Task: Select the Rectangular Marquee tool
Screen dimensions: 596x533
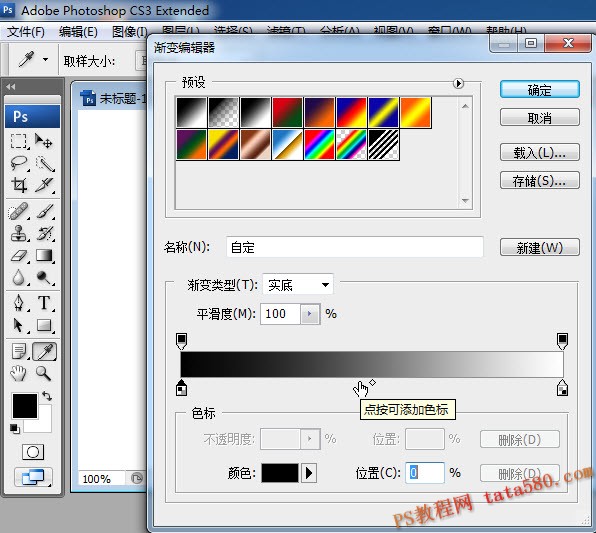Action: tap(18, 141)
